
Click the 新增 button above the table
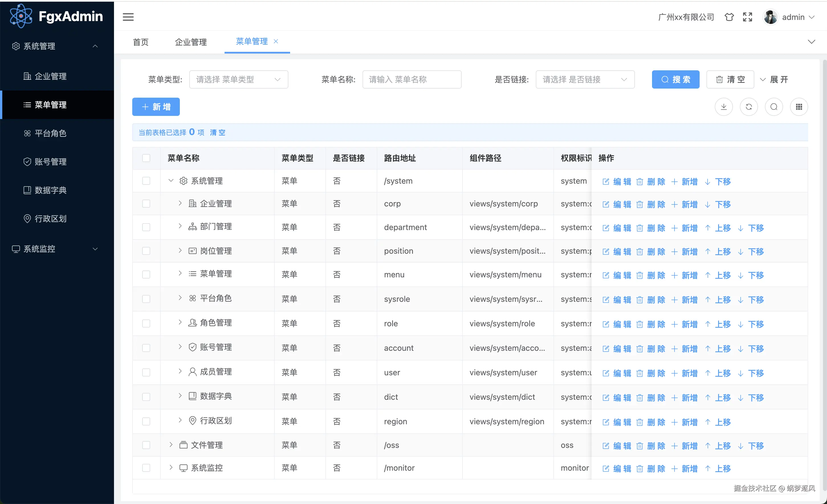tap(156, 106)
